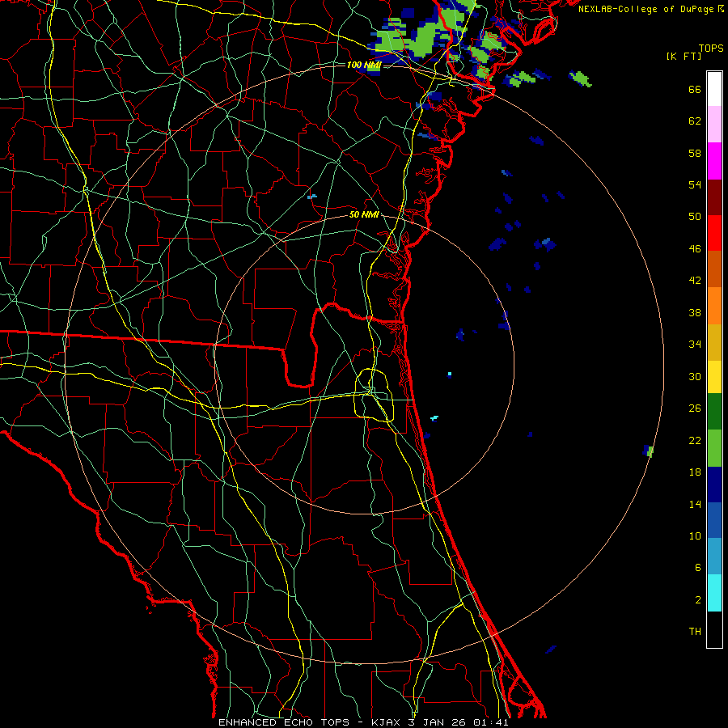The image size is (728, 728).
Task: Click the ENHANCED ECHO TOPS footer caption
Action: coord(363,722)
